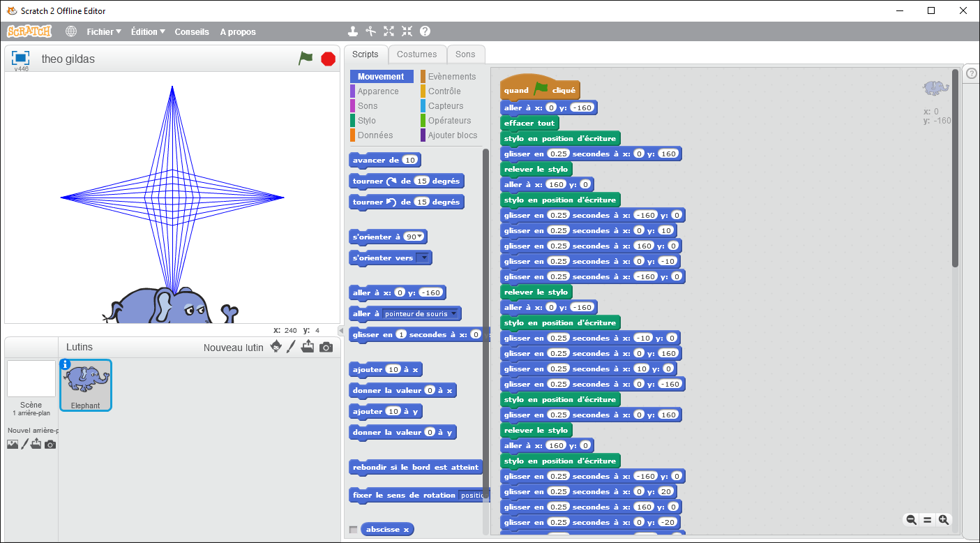Image resolution: width=980 pixels, height=543 pixels.
Task: Select the Stylo block category
Action: (367, 121)
